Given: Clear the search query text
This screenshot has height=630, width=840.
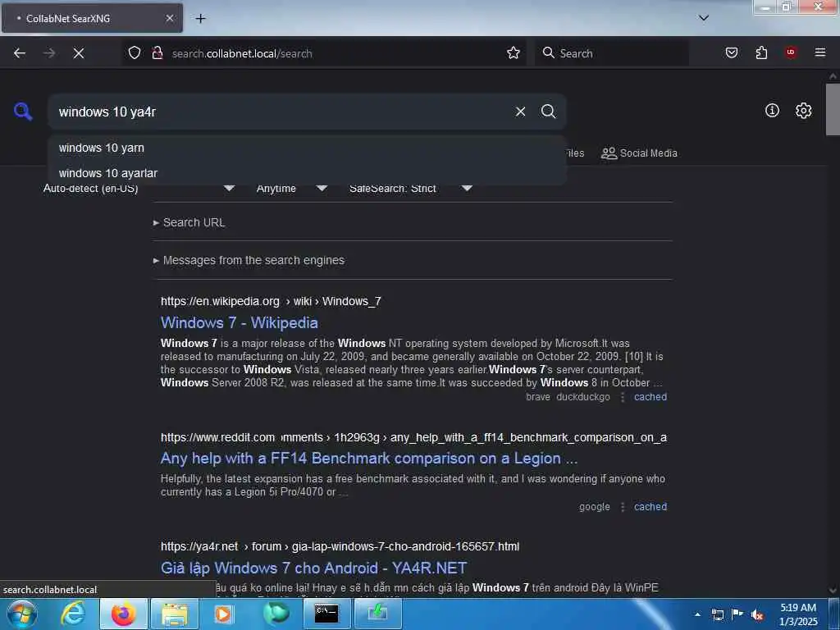Looking at the screenshot, I should point(520,112).
